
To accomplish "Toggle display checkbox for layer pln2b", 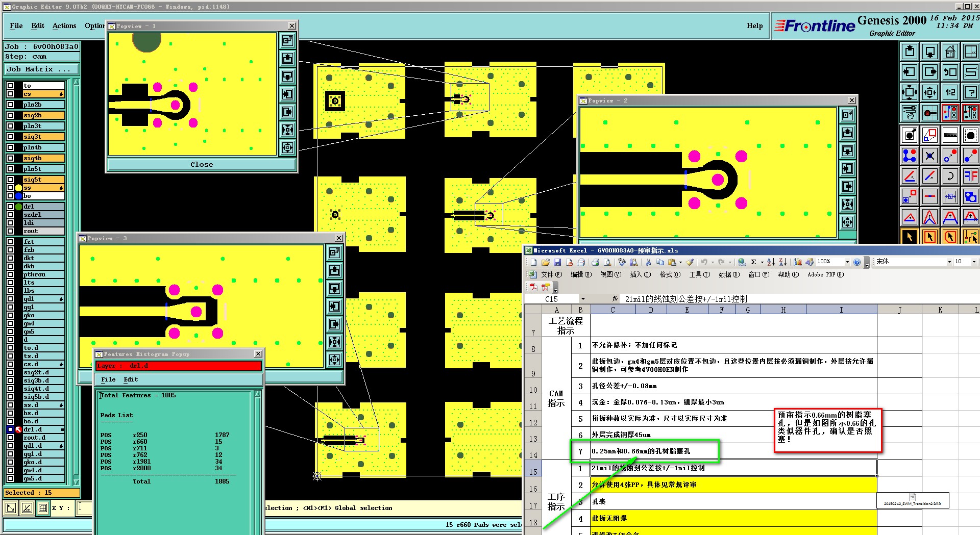I will click(10, 105).
